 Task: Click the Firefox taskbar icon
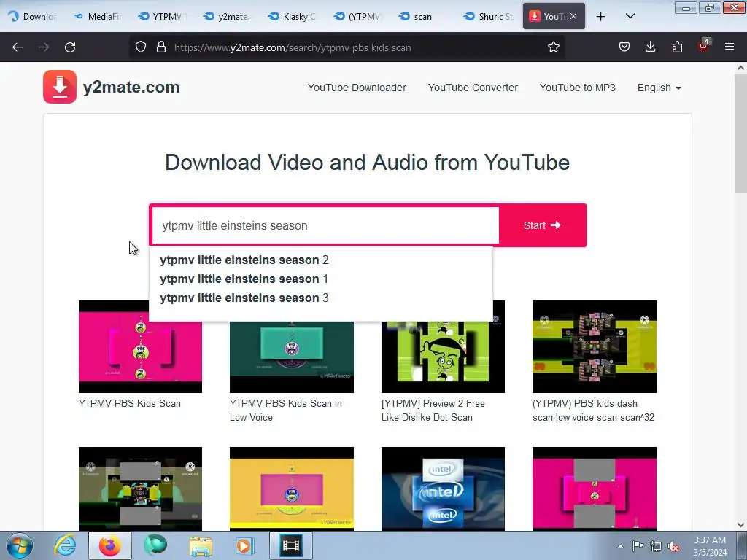pyautogui.click(x=110, y=545)
